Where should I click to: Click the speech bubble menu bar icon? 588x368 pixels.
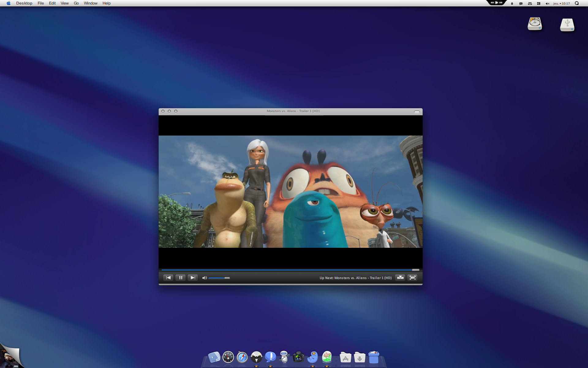point(521,3)
